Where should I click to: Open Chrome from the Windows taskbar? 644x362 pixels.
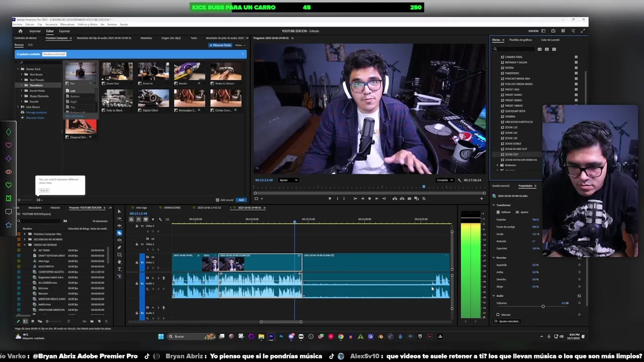point(341,336)
